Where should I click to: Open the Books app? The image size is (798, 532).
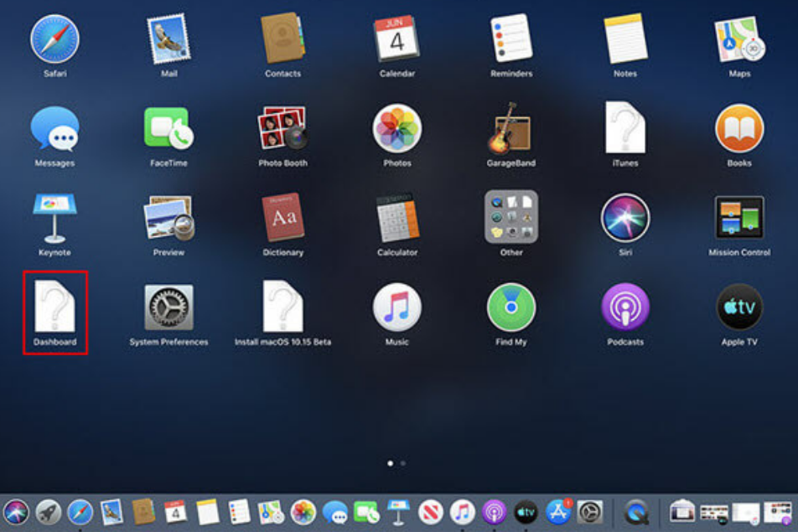[738, 129]
